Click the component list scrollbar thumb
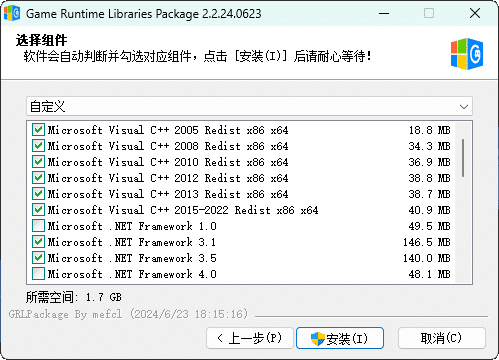The width and height of the screenshot is (499, 360). click(463, 158)
